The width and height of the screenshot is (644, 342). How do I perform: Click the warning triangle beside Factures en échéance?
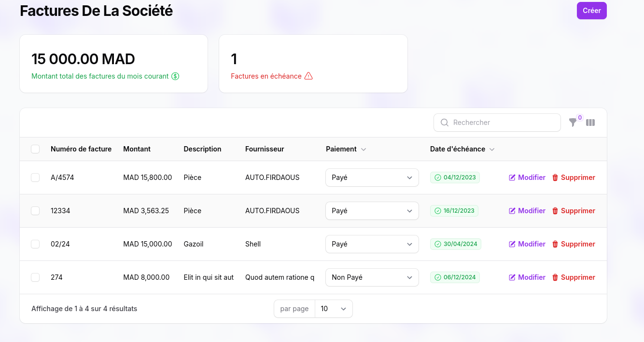coord(308,76)
